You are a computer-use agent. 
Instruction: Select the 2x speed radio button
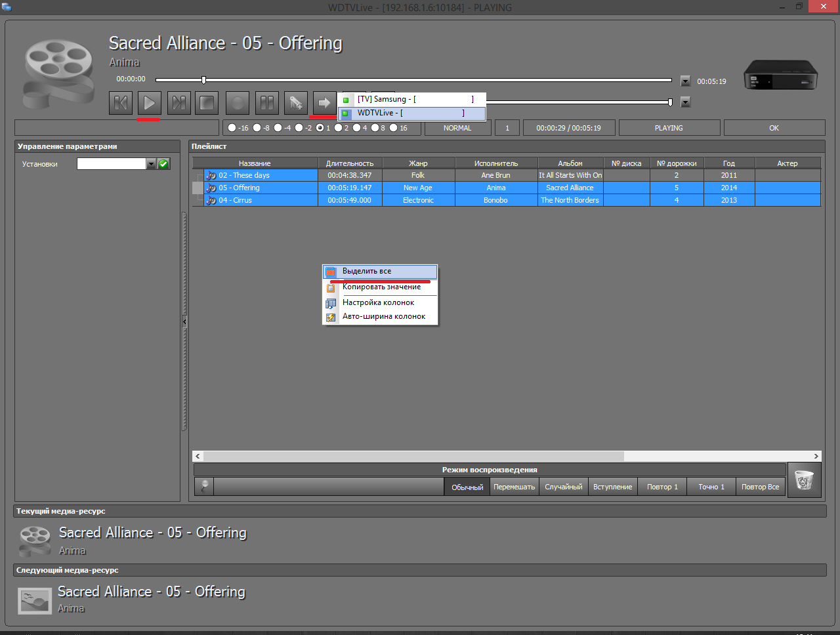tap(339, 128)
